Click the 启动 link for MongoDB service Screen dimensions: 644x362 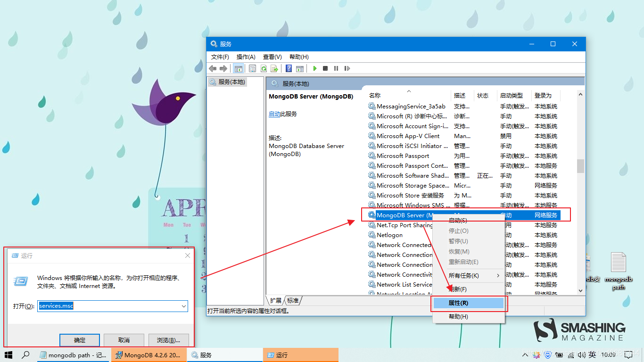point(274,114)
